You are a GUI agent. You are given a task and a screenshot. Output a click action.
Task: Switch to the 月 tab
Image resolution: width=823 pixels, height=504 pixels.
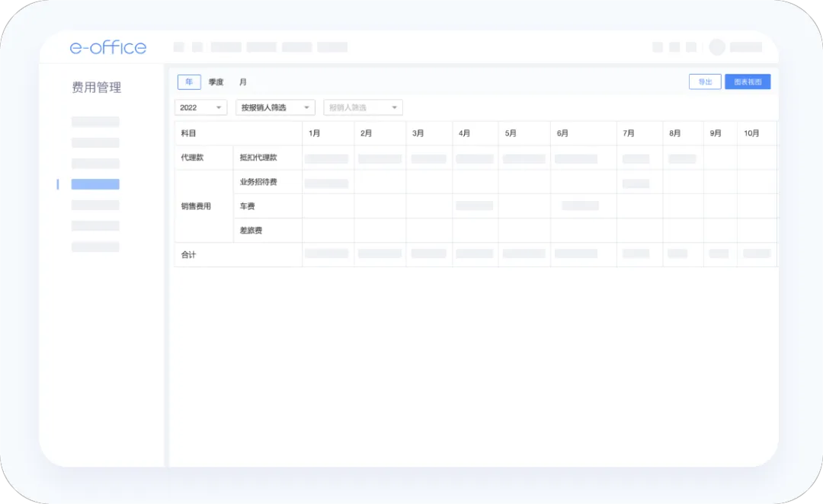tap(243, 82)
